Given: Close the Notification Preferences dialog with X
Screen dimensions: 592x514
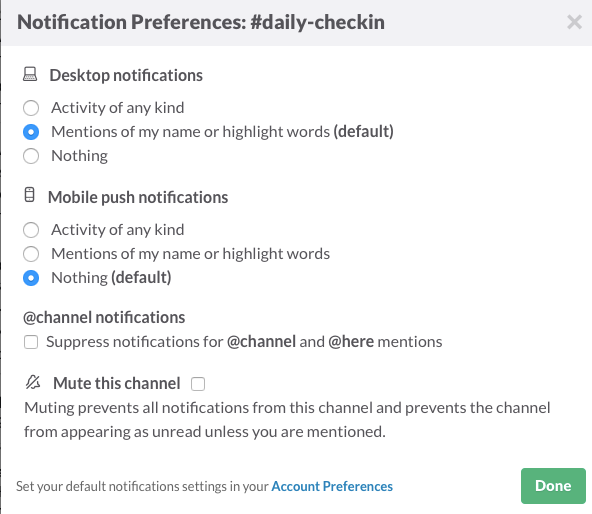Looking at the screenshot, I should coord(574,22).
